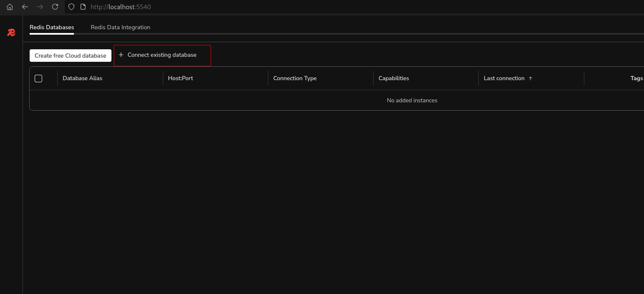Sort by the Database Alias column header

[x=82, y=78]
